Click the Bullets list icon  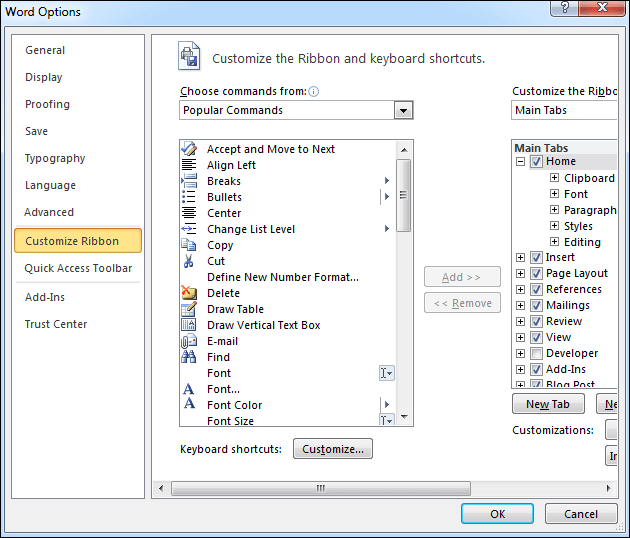coord(189,197)
